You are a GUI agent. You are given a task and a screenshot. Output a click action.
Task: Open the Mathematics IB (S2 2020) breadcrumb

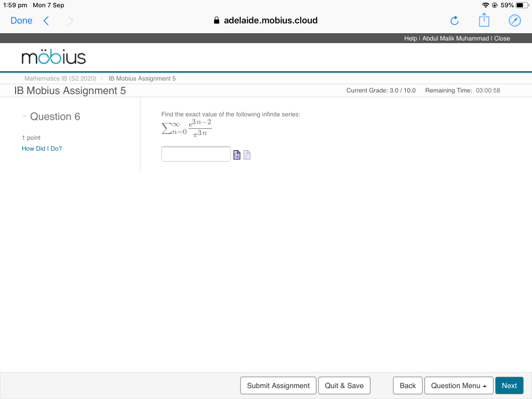(60, 78)
